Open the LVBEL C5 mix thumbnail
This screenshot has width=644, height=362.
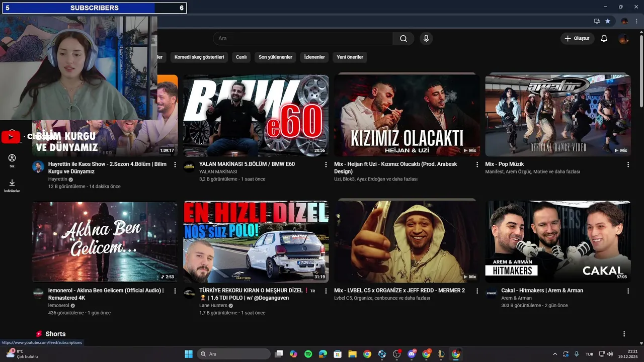tap(407, 242)
